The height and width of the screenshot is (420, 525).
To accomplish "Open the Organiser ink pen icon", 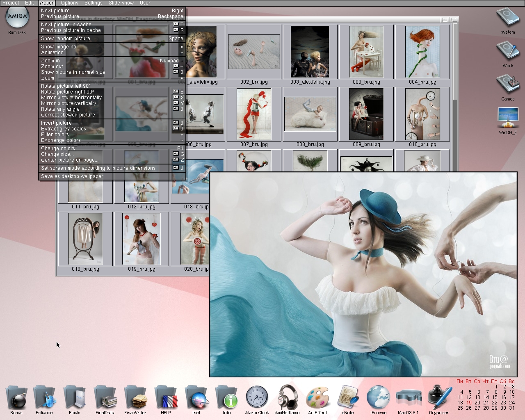I will pos(439,397).
